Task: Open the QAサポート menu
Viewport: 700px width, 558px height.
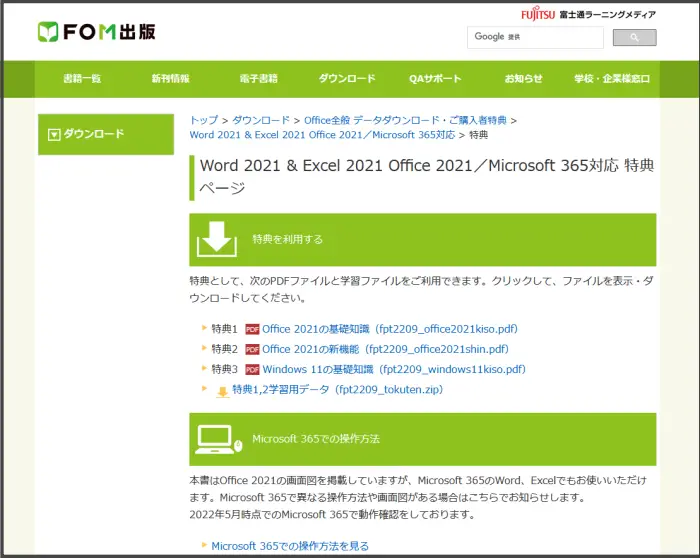Action: coord(435,79)
